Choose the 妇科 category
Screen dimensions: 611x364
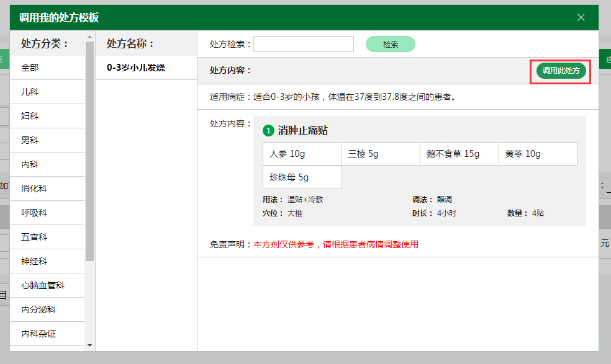tap(47, 116)
